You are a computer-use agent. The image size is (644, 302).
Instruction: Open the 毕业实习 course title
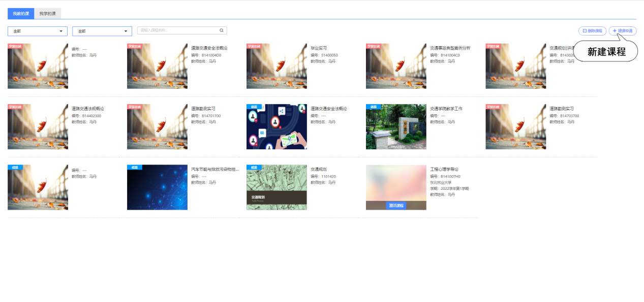(x=319, y=48)
